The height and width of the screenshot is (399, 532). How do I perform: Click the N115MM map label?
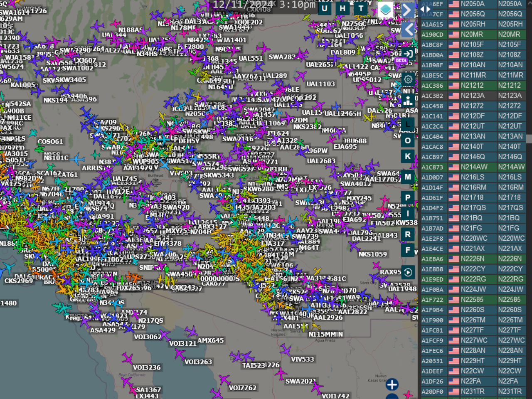(x=322, y=334)
